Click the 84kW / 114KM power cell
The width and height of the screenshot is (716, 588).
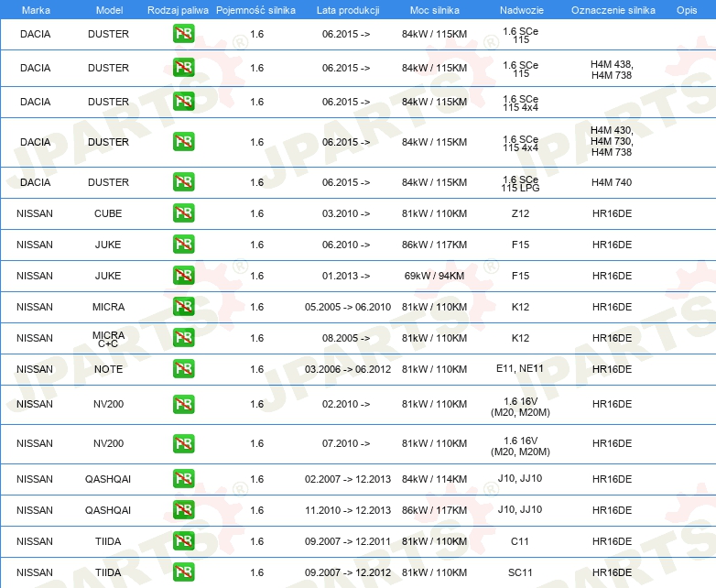(x=434, y=479)
